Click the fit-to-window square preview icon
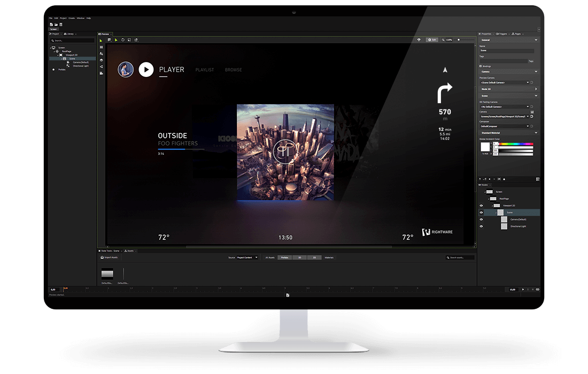Image resolution: width=588 pixels, height=374 pixels. (129, 40)
